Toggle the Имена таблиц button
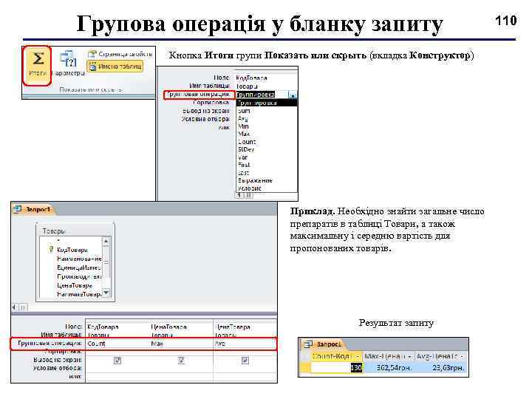The width and height of the screenshot is (532, 399). tap(115, 66)
